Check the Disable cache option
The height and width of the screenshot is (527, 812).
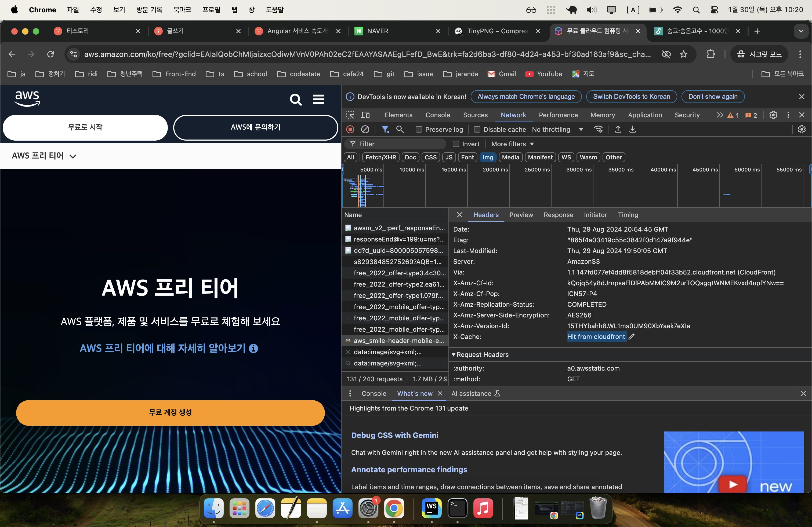pos(477,130)
